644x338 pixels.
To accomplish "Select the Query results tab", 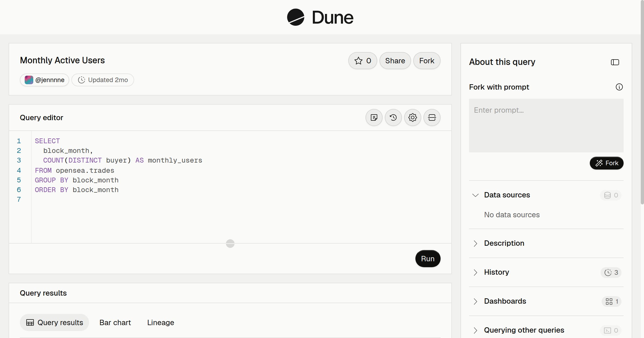I will pyautogui.click(x=54, y=322).
